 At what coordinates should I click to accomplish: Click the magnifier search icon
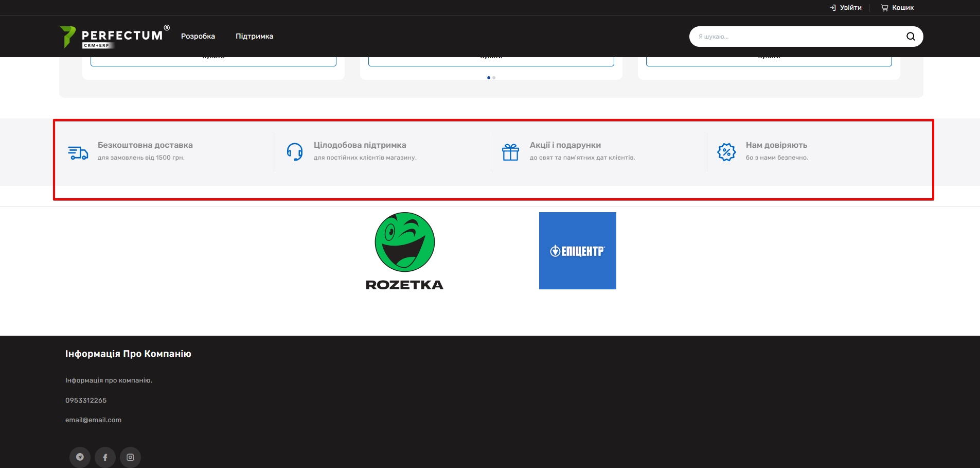(911, 37)
